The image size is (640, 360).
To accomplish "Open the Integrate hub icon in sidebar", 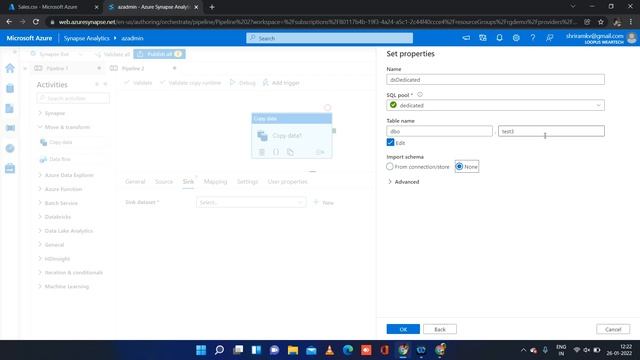I will (x=10, y=128).
